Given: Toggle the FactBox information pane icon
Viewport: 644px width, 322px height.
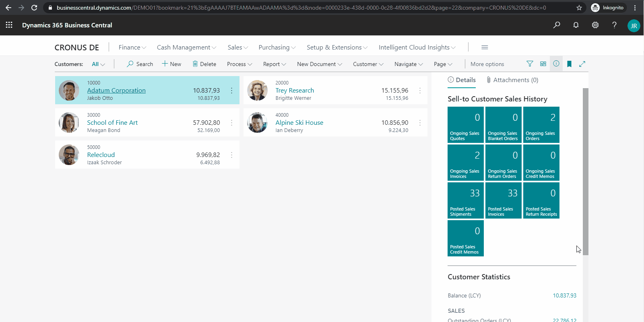Looking at the screenshot, I should 556,64.
